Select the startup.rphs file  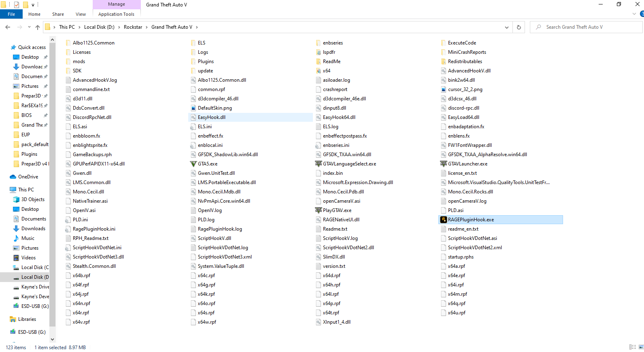click(x=461, y=257)
